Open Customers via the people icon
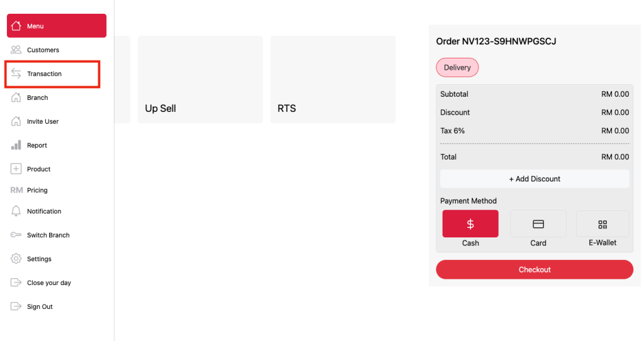 pyautogui.click(x=16, y=50)
